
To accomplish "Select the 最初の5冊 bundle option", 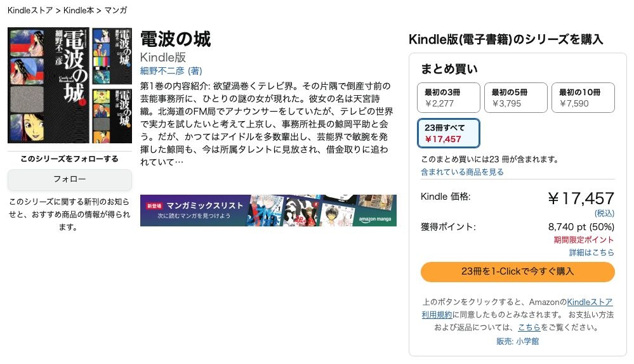I will tap(515, 98).
